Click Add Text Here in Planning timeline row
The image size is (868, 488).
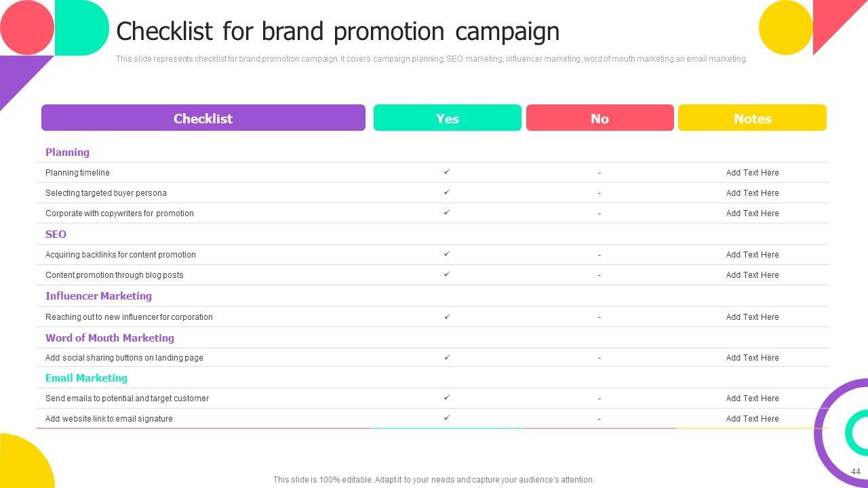pos(752,173)
